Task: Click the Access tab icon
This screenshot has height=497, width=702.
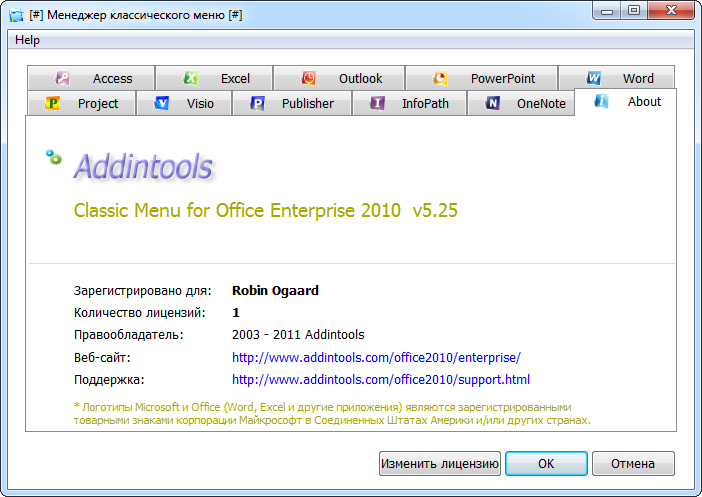Action: (x=62, y=78)
